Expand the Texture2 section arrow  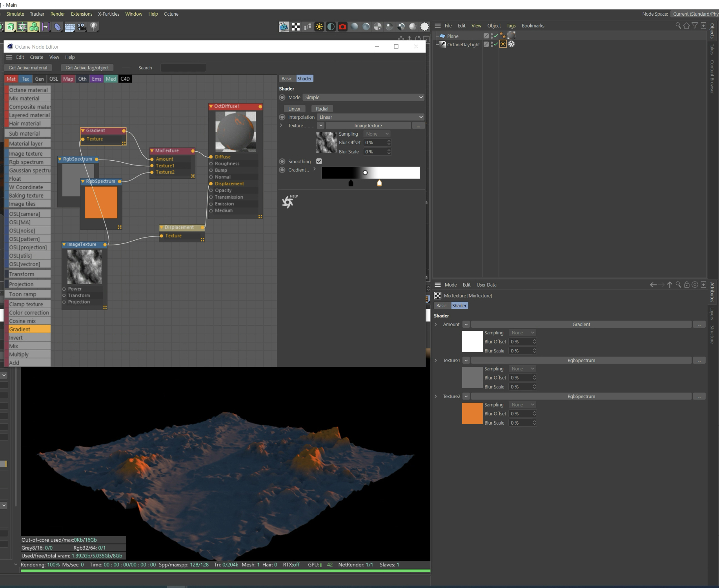[436, 396]
